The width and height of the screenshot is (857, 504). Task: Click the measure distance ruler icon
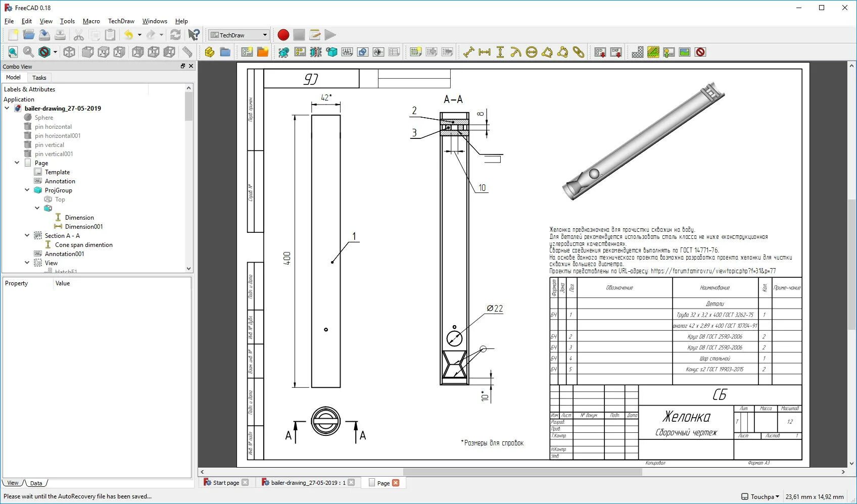(x=187, y=52)
